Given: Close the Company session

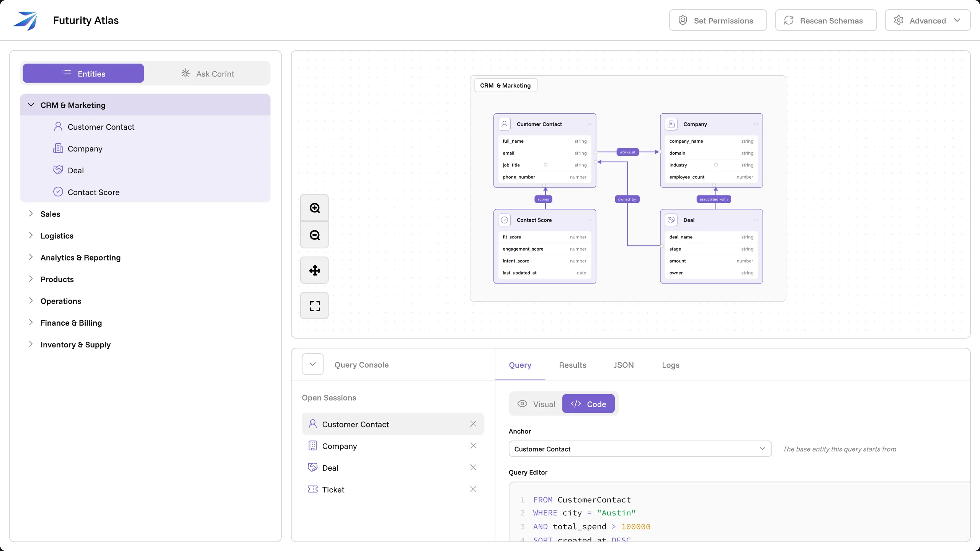Looking at the screenshot, I should [473, 446].
